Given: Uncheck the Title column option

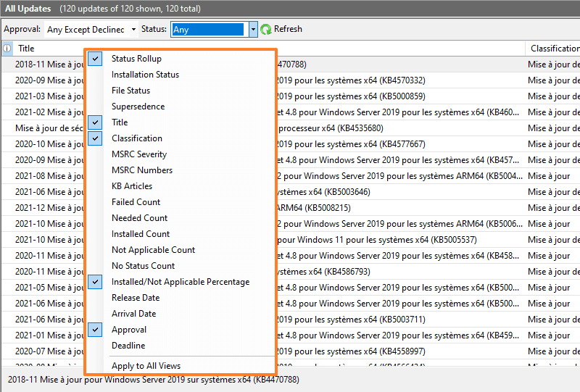Looking at the screenshot, I should [x=120, y=122].
